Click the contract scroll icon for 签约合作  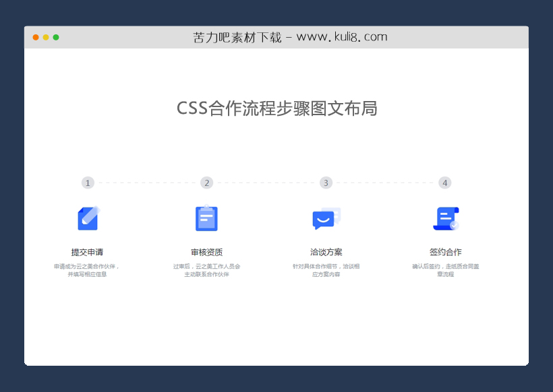point(444,217)
